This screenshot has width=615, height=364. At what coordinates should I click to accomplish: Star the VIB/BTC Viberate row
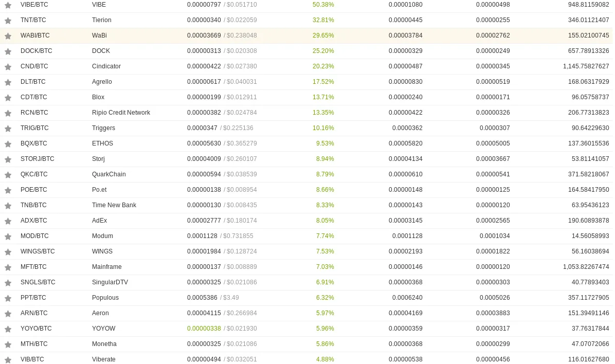(x=8, y=360)
